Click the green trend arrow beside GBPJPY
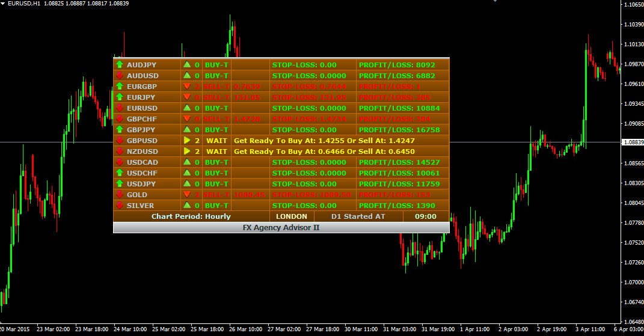The height and width of the screenshot is (336, 644). [120, 129]
